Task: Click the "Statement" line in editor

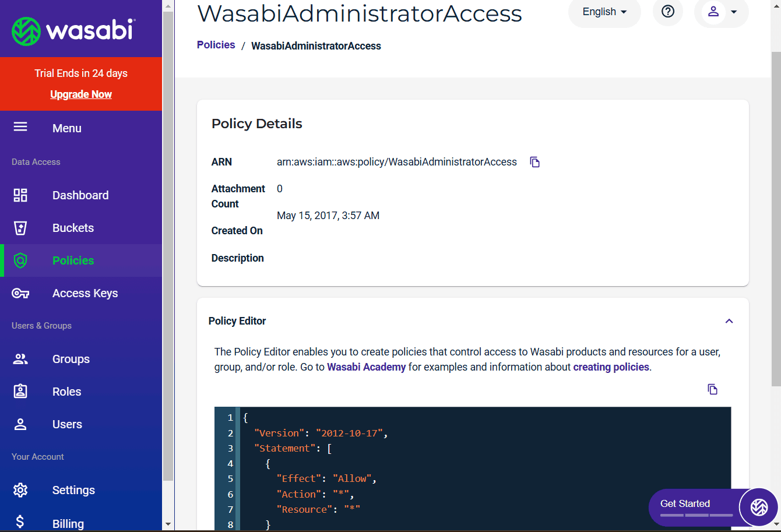Action: point(293,448)
